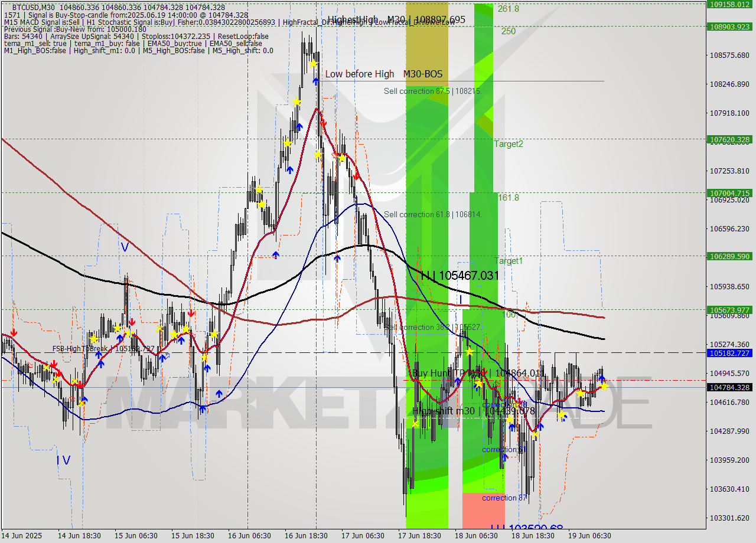This screenshot has height=543, width=756.
Task: Select the 261.8 Fibonacci level label
Action: click(x=508, y=9)
